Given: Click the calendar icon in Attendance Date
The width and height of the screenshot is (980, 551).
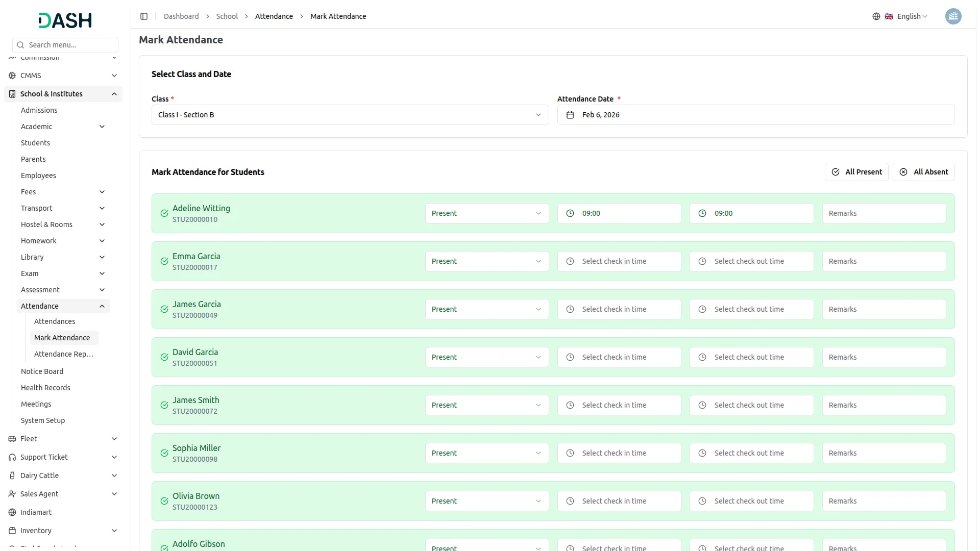Looking at the screenshot, I should pos(570,115).
